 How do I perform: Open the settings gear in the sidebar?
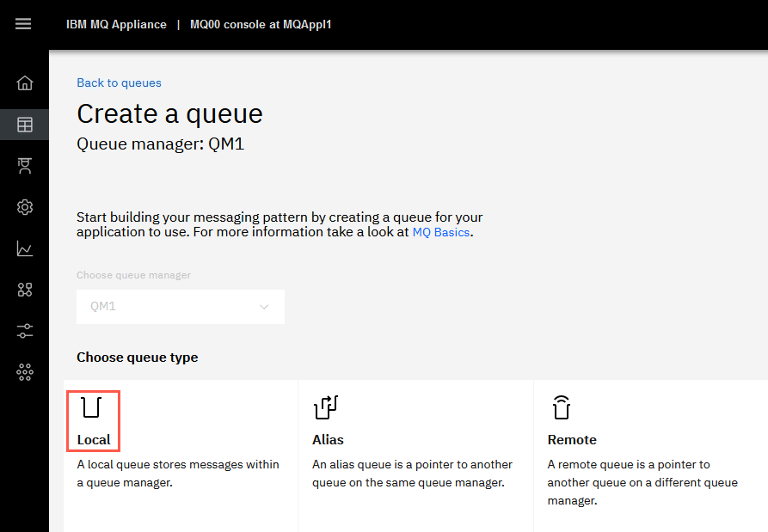[x=24, y=207]
